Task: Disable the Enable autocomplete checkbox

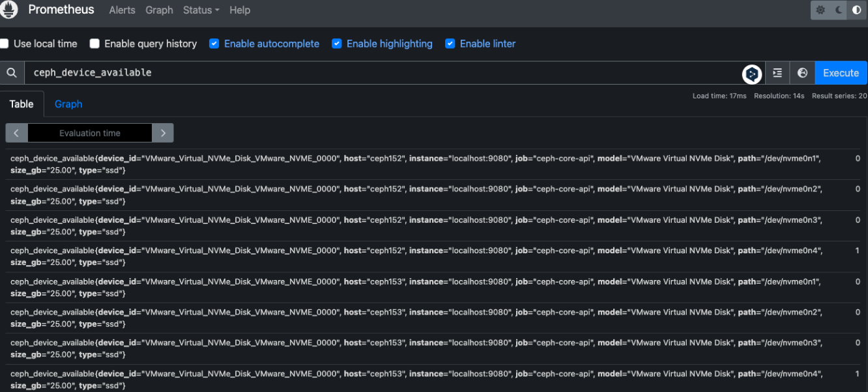Action: tap(214, 44)
